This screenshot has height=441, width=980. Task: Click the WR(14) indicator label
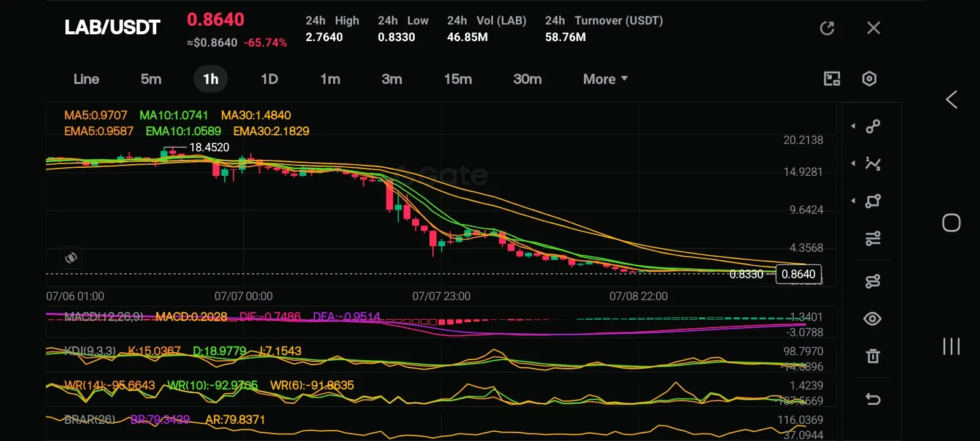coord(110,385)
